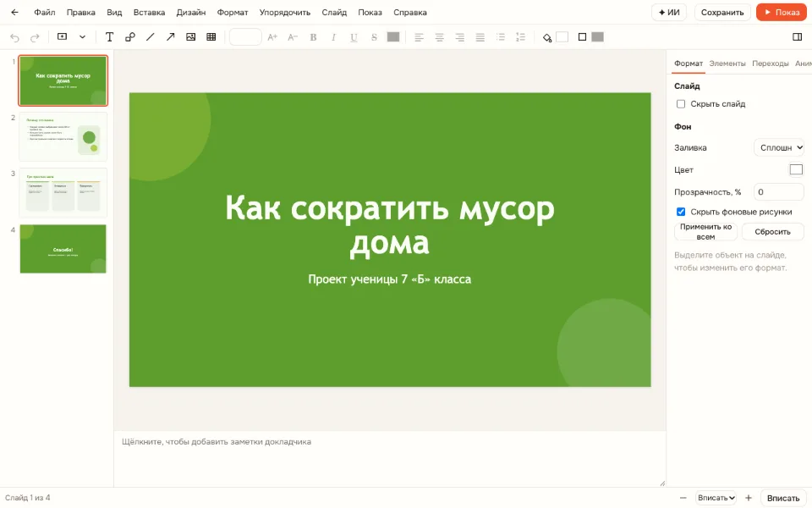Select slide 2 thumbnail

pyautogui.click(x=63, y=137)
